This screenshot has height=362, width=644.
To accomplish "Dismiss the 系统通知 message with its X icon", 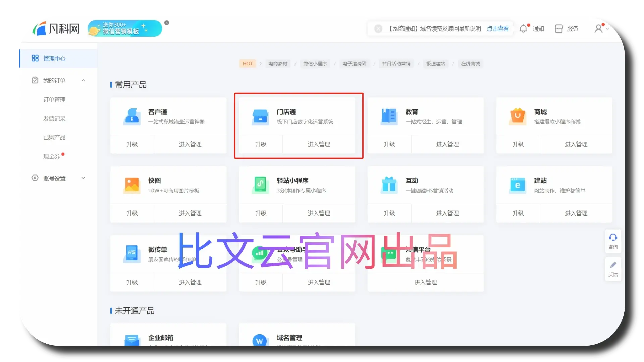I will tap(378, 29).
